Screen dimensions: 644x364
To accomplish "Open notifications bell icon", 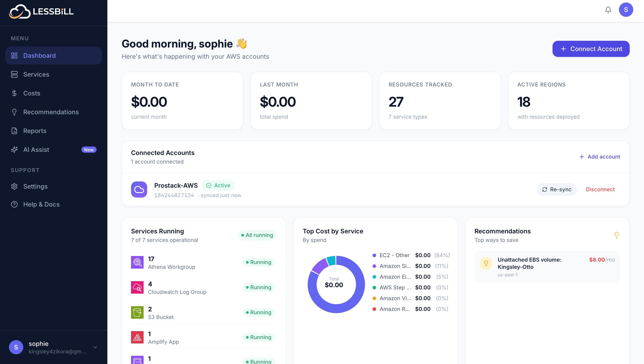I will pos(608,10).
